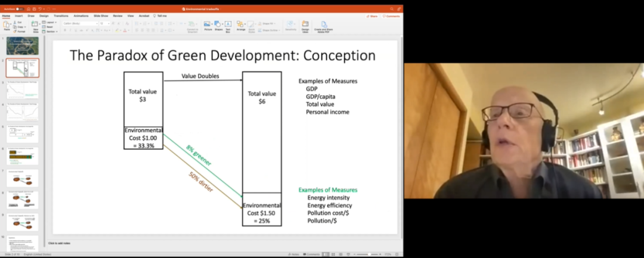Open the Comments button at top right
Screen dimensions: 644x258
[x=391, y=16]
